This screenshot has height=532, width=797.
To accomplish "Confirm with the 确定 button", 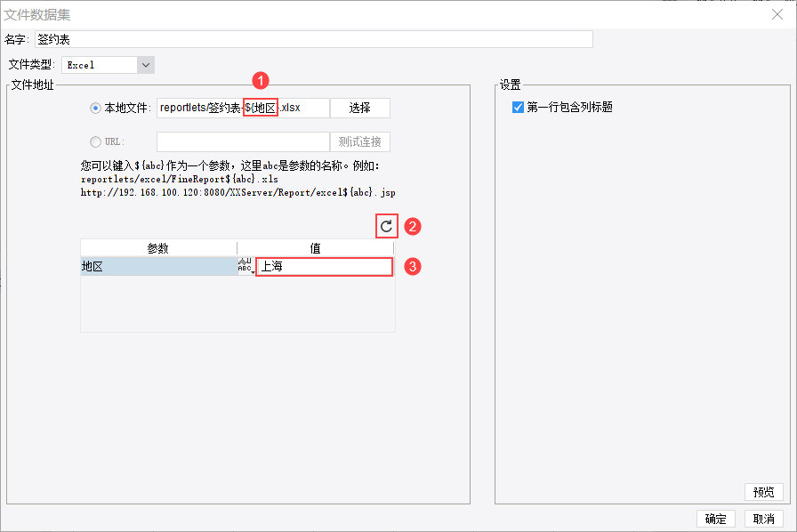I will tap(716, 519).
